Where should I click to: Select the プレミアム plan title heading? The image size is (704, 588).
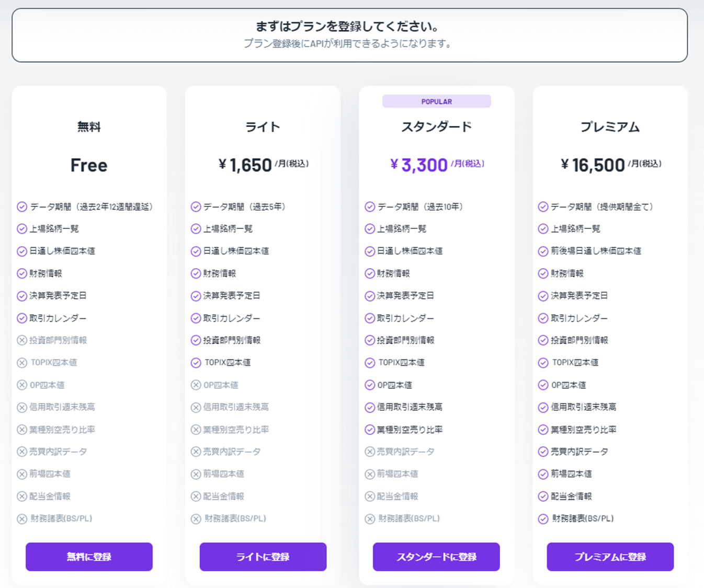pyautogui.click(x=610, y=126)
